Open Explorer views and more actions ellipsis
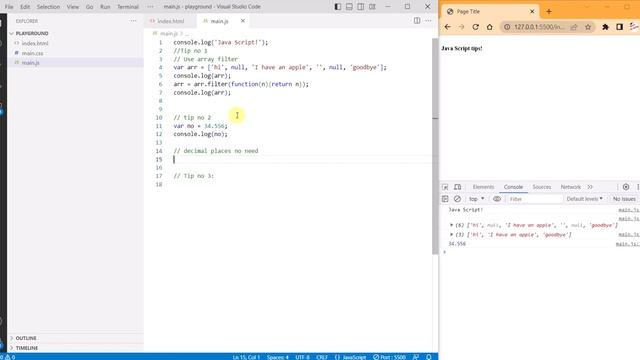Screen dimensions: 640x360 (x=133, y=21)
